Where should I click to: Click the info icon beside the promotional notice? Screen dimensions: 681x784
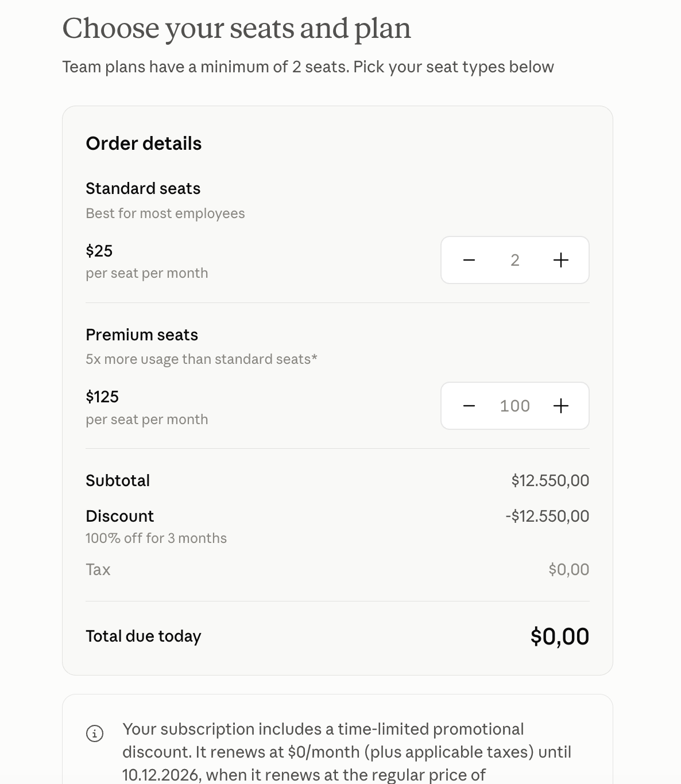[95, 733]
